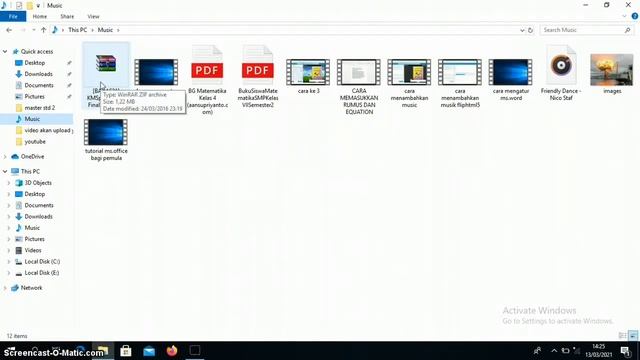The image size is (640, 360).
Task: Open the File ribbon tab
Action: [13, 16]
